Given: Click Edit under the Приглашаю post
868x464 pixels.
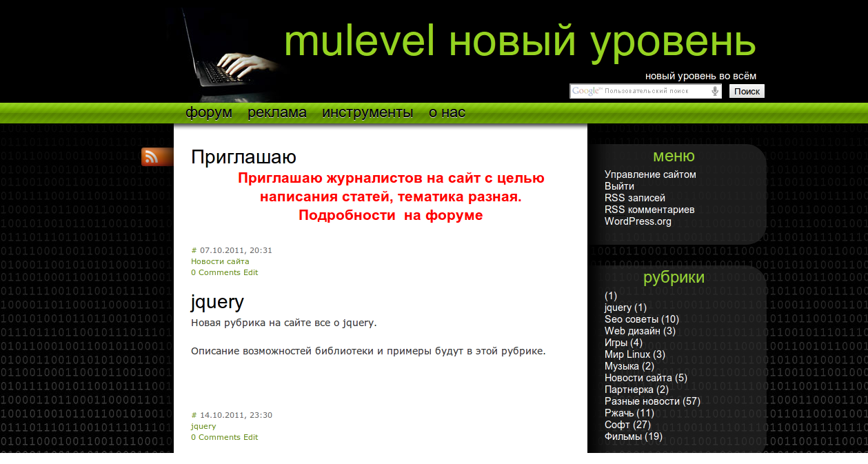Looking at the screenshot, I should [251, 272].
